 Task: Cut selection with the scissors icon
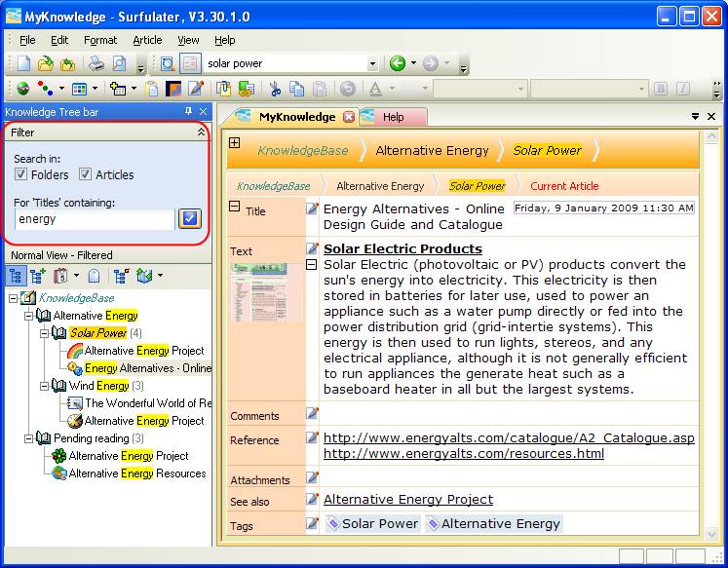(275, 88)
